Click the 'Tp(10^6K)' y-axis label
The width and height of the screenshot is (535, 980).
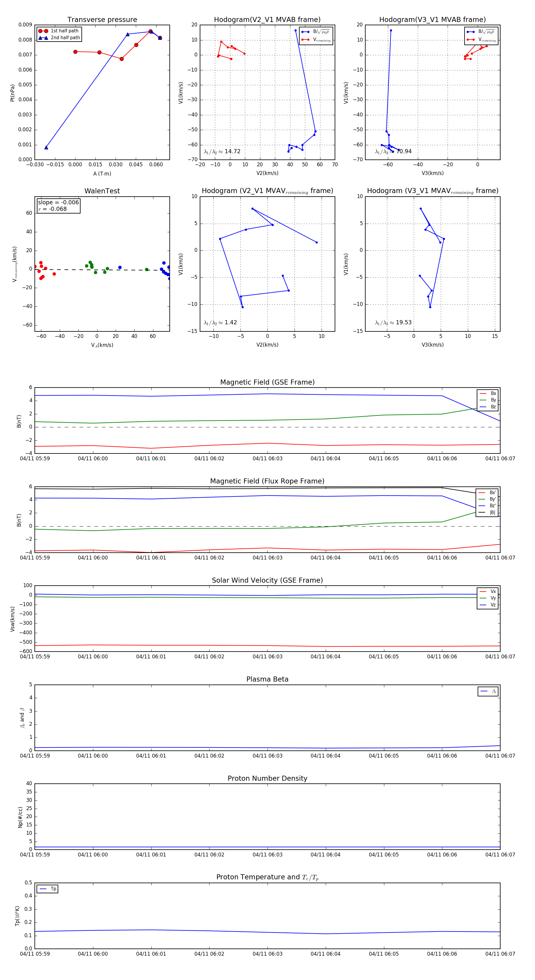point(17,916)
